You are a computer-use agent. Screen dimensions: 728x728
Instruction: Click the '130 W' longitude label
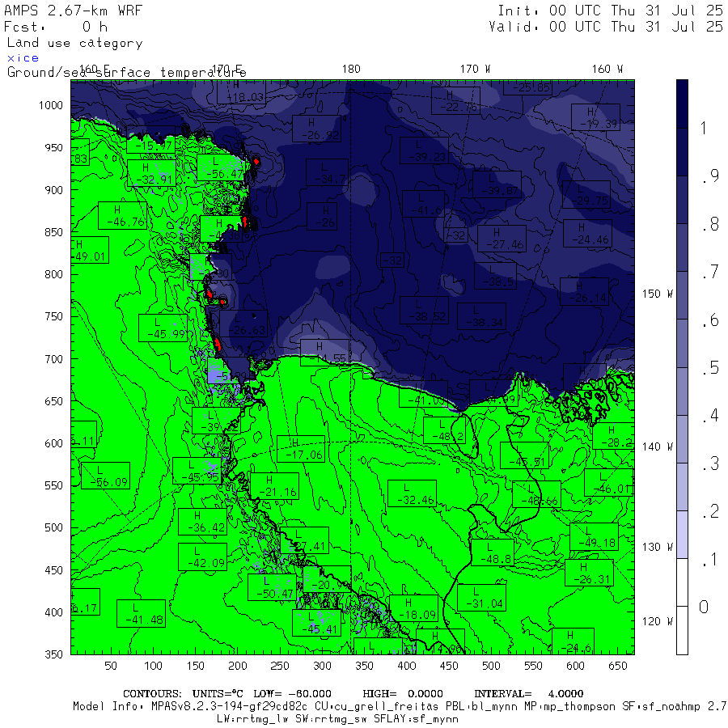(657, 547)
